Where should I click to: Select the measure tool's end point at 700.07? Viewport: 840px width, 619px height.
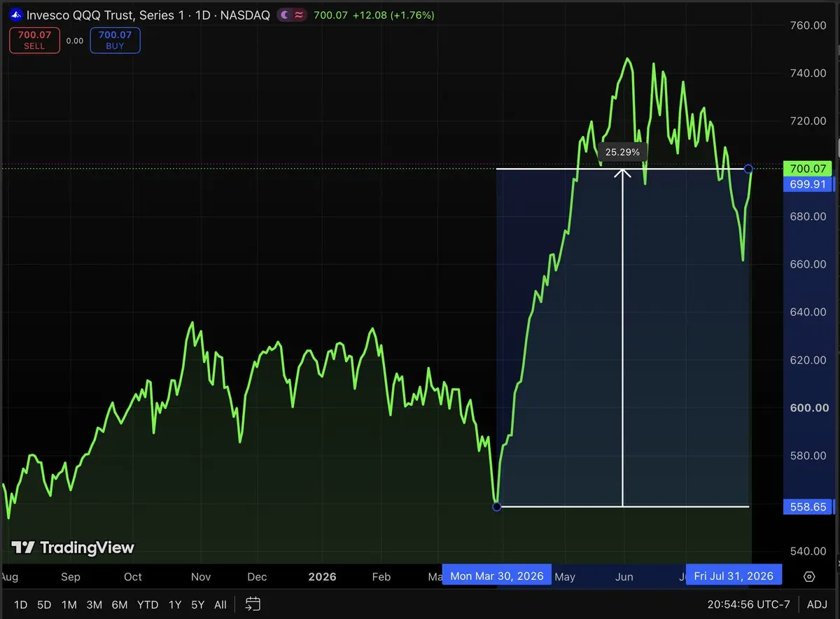pos(749,169)
